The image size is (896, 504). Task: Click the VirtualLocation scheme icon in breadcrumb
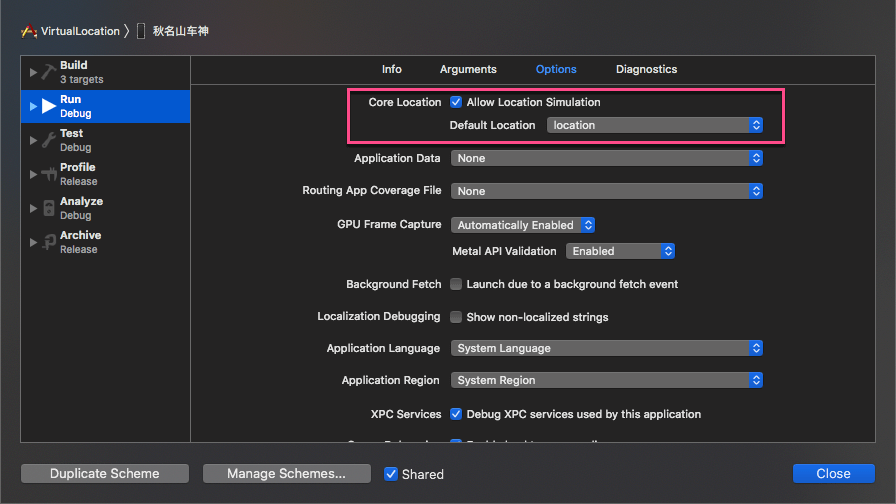click(29, 31)
